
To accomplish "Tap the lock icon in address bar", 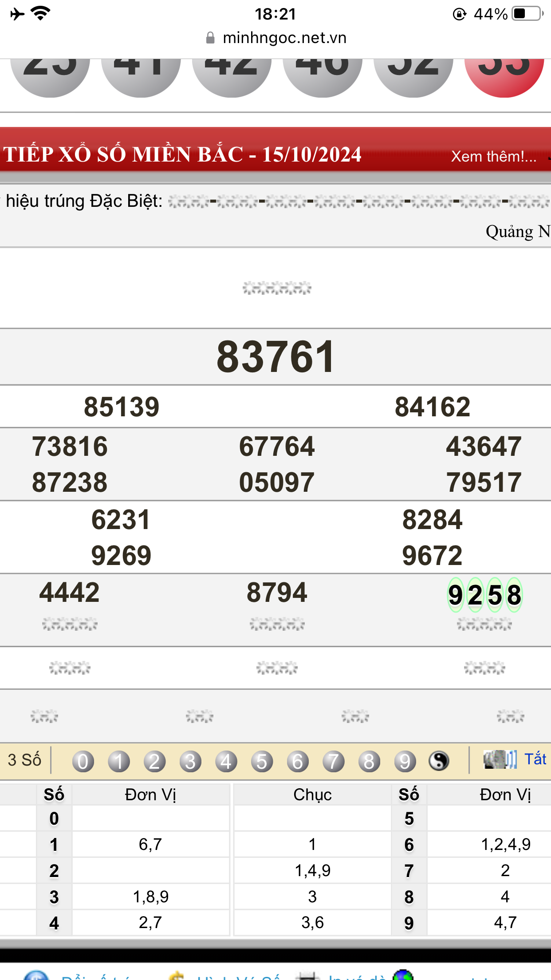I will tap(210, 38).
